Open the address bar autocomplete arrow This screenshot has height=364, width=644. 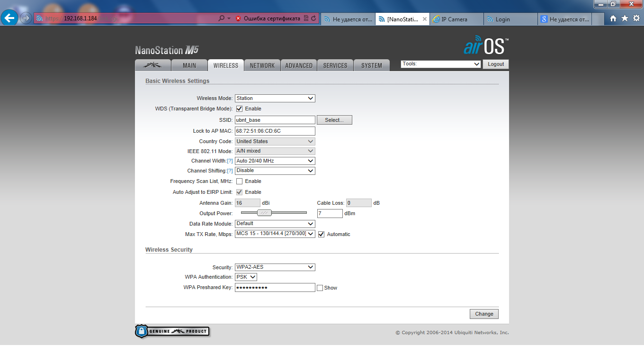tap(229, 18)
